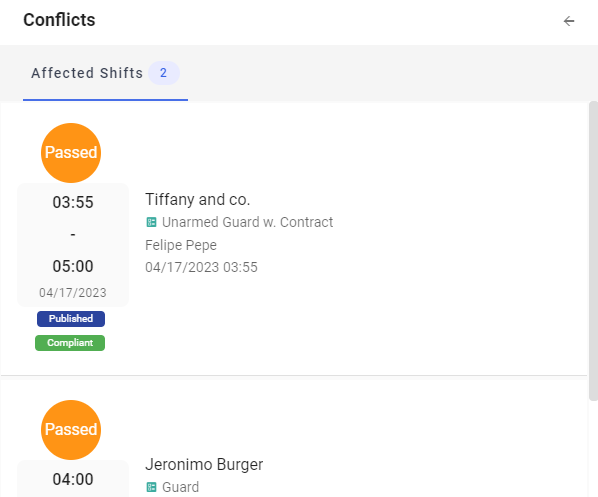Click the 04:00 start time of second shift

(73, 479)
